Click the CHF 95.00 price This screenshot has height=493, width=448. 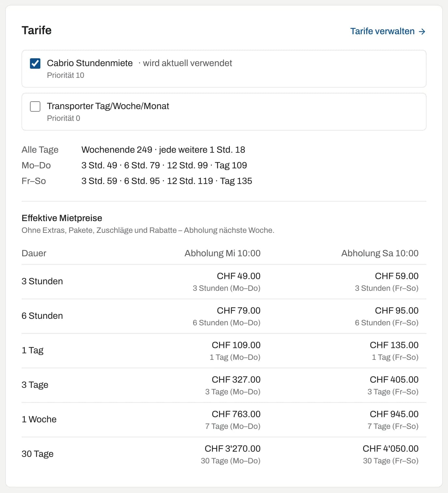click(x=397, y=310)
